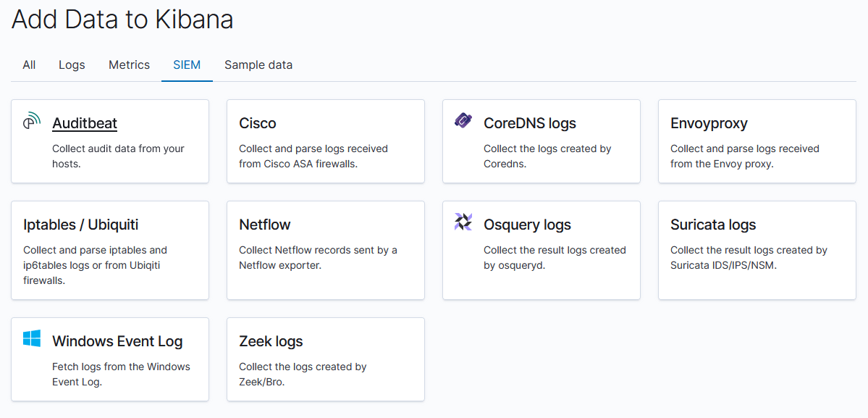Viewport: 868px width, 418px height.
Task: Select the Cisco integration card
Action: pyautogui.click(x=325, y=141)
